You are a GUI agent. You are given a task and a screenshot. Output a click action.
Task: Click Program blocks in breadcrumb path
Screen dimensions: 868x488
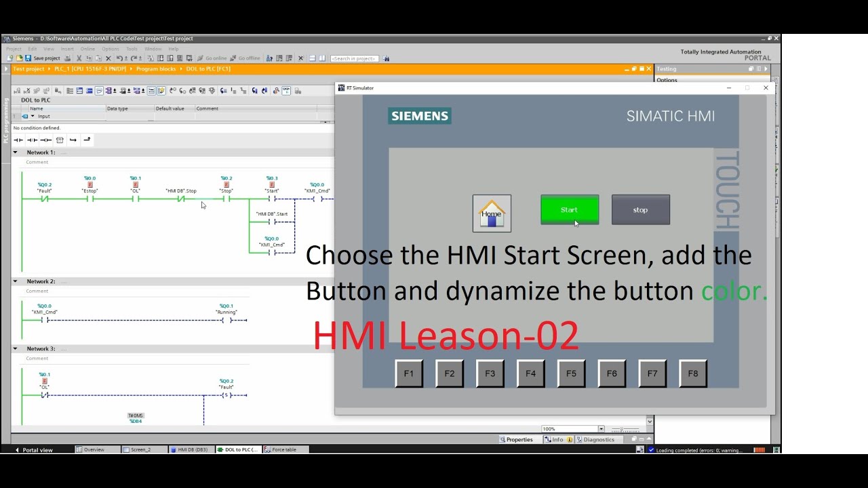[156, 68]
